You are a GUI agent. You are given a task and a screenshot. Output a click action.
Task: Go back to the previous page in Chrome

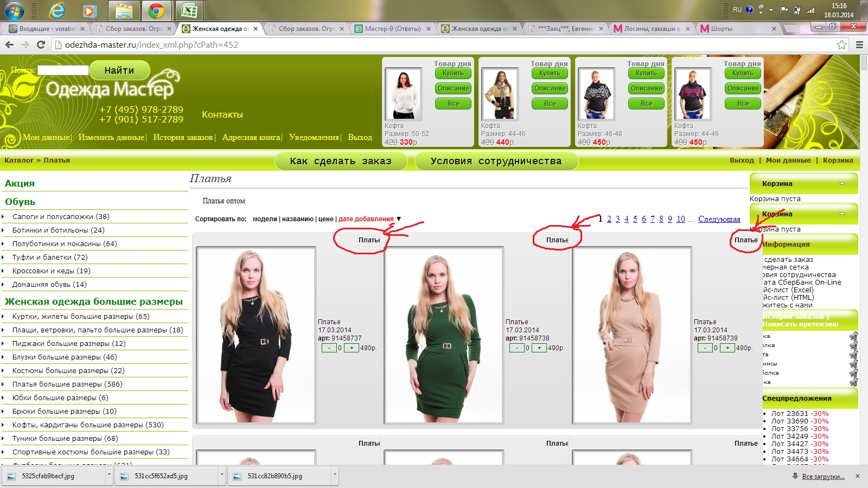point(9,44)
